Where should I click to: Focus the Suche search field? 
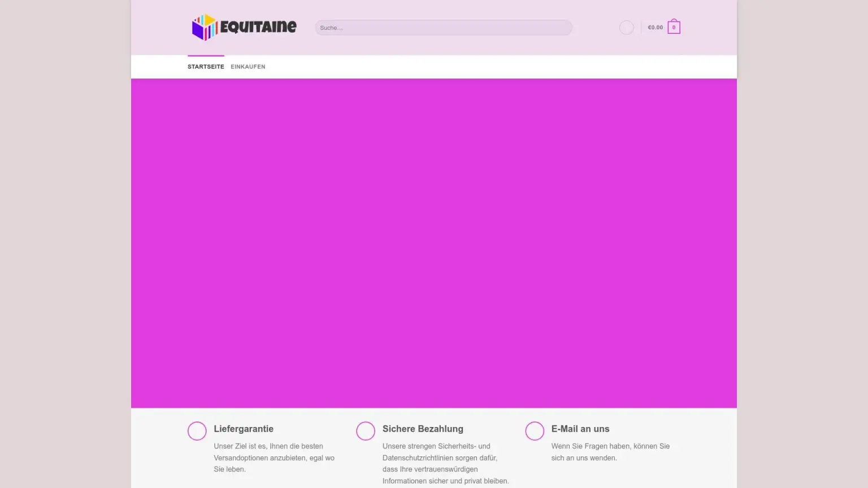443,28
